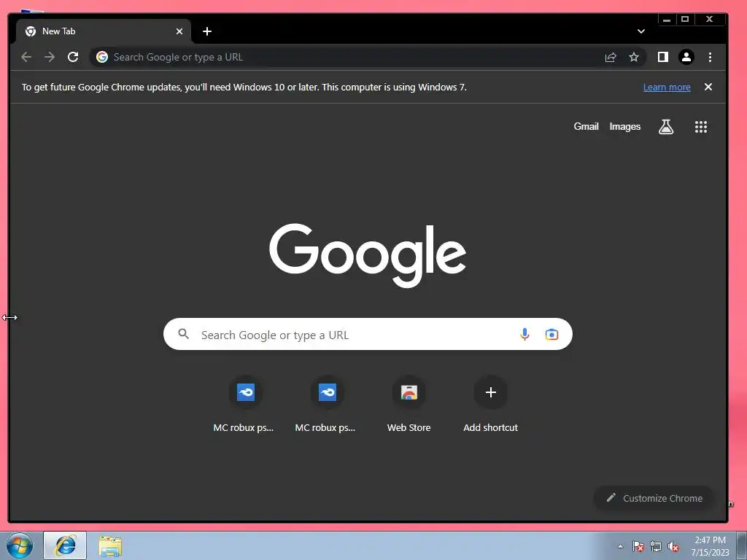Bookmark this tab with the star icon

(634, 57)
